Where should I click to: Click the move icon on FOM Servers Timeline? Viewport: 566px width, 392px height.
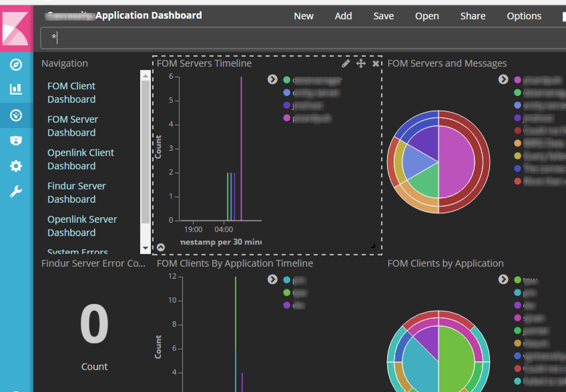361,63
